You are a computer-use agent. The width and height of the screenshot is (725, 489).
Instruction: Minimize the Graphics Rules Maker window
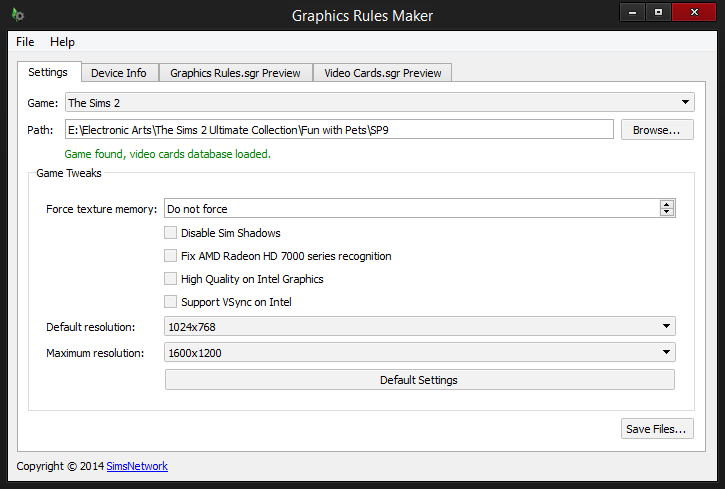633,12
